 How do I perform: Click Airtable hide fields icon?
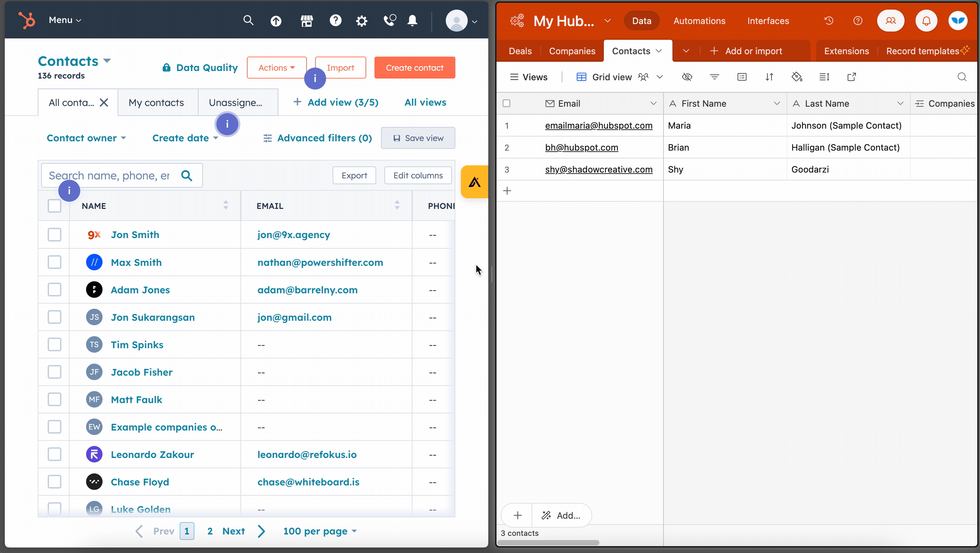coord(687,77)
